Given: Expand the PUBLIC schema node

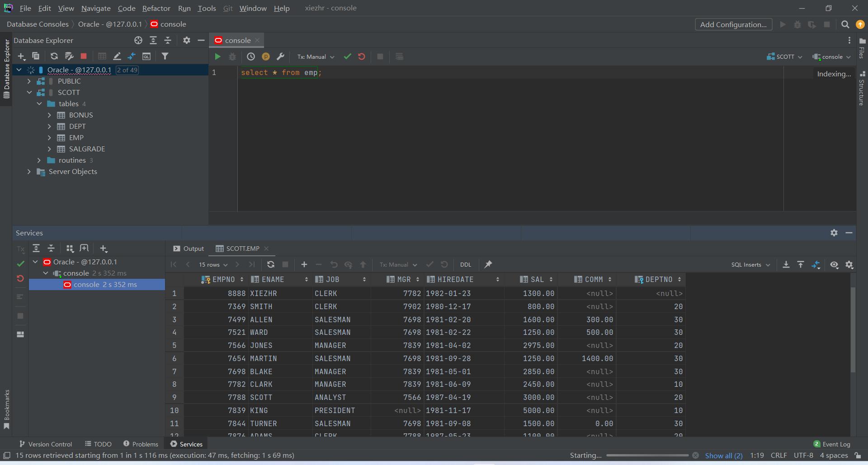Looking at the screenshot, I should (29, 81).
